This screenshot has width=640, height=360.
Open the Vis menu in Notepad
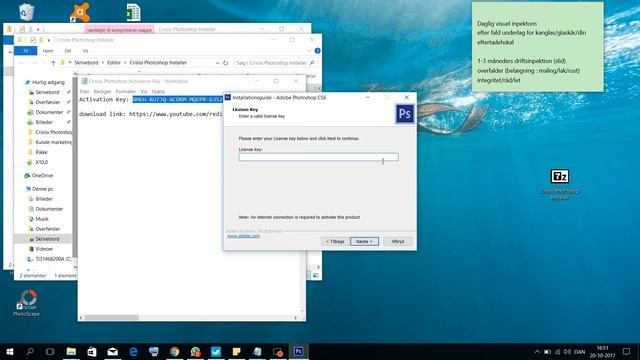(x=144, y=91)
